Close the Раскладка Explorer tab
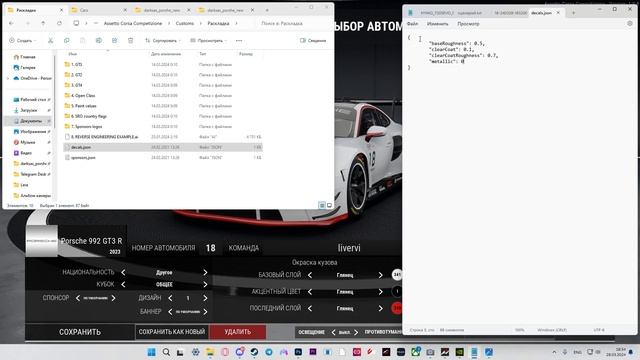 click(61, 10)
